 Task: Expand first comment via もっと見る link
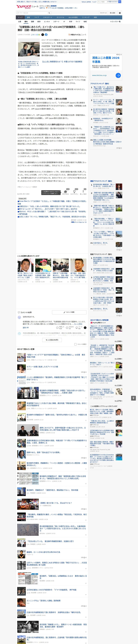[x=78, y=324]
